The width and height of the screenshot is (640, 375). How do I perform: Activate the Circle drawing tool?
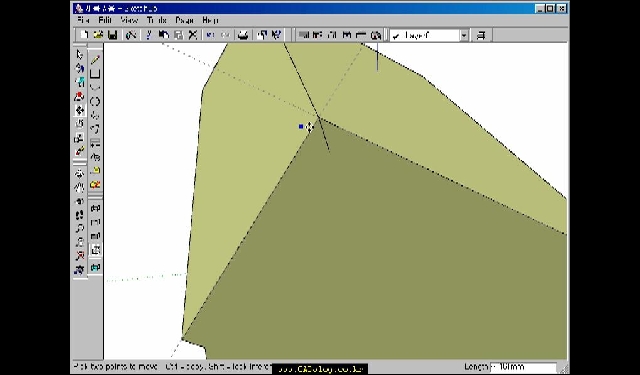95,102
